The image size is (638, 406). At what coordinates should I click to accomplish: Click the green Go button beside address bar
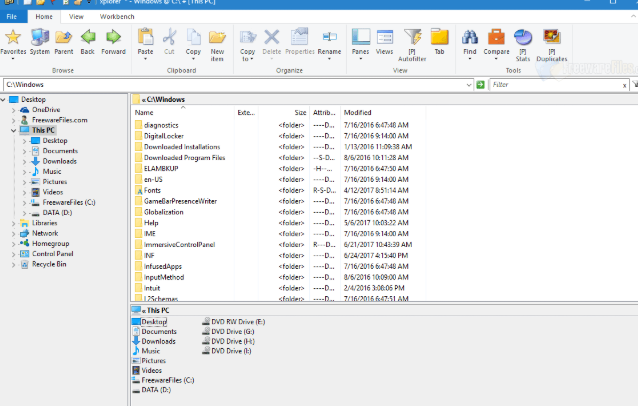(x=481, y=85)
